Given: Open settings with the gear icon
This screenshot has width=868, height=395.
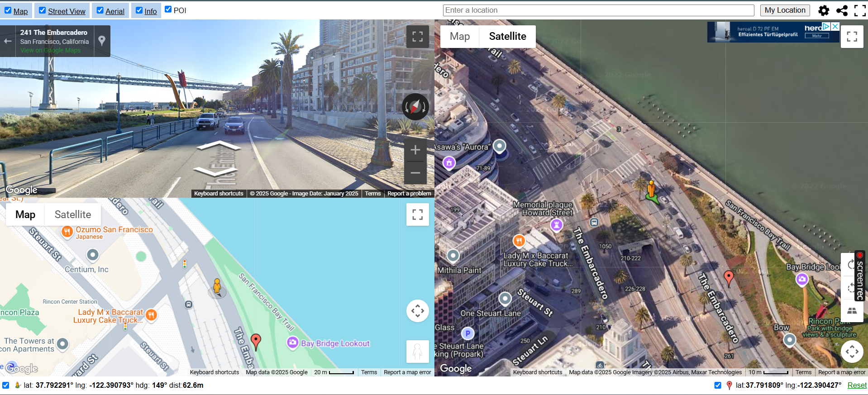Looking at the screenshot, I should (x=824, y=10).
